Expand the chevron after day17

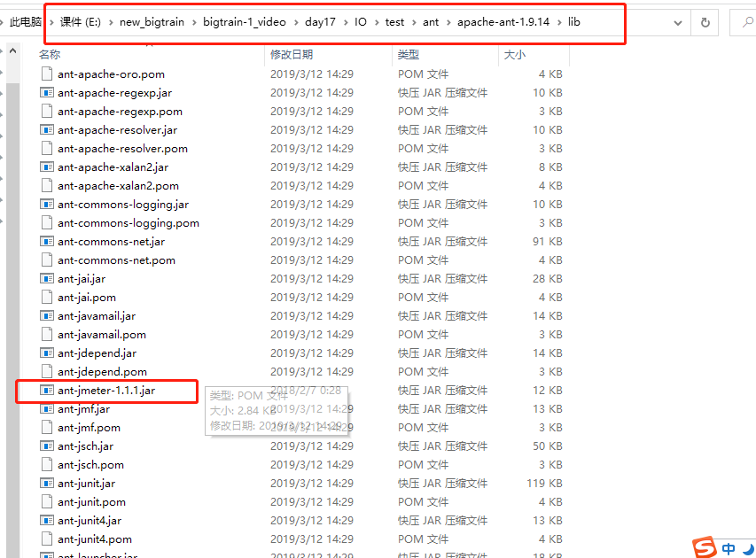tap(346, 22)
